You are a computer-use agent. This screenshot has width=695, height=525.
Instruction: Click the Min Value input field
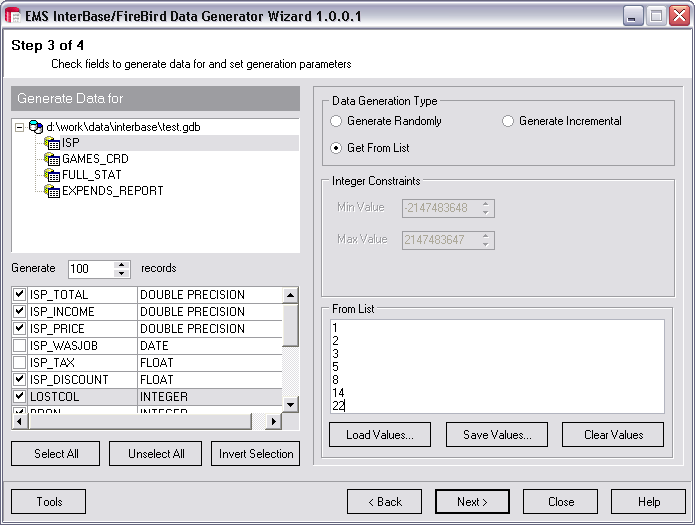pyautogui.click(x=441, y=208)
